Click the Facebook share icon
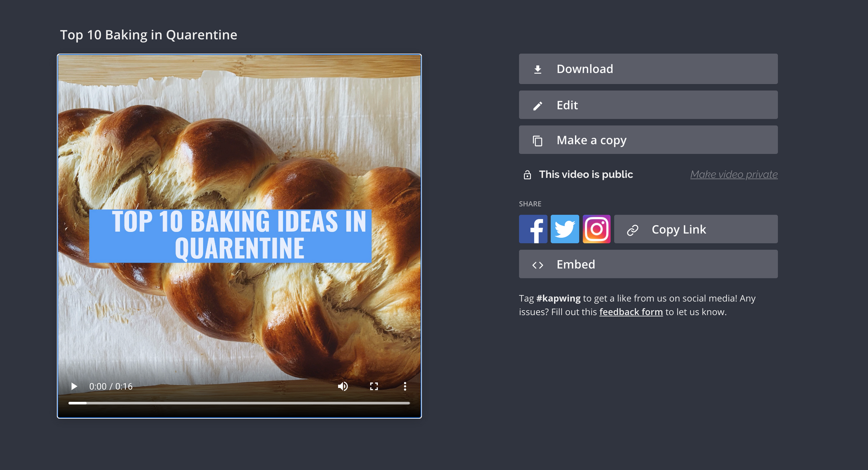 (x=533, y=229)
